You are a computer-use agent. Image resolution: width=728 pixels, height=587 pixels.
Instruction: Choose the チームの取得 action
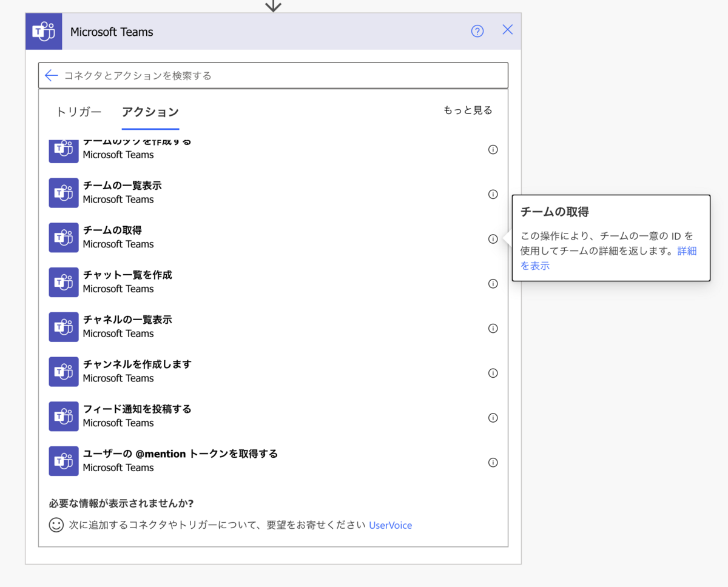[273, 238]
